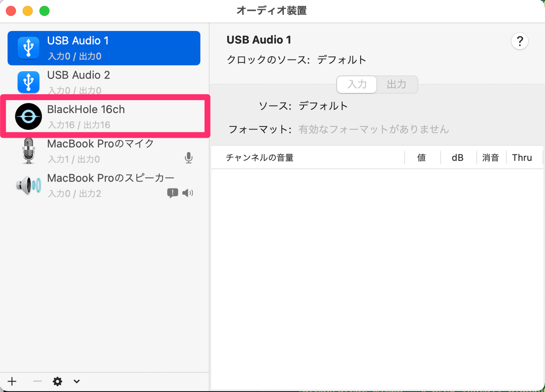Click the USB Audio 1 device icon
The image size is (545, 392).
click(29, 48)
